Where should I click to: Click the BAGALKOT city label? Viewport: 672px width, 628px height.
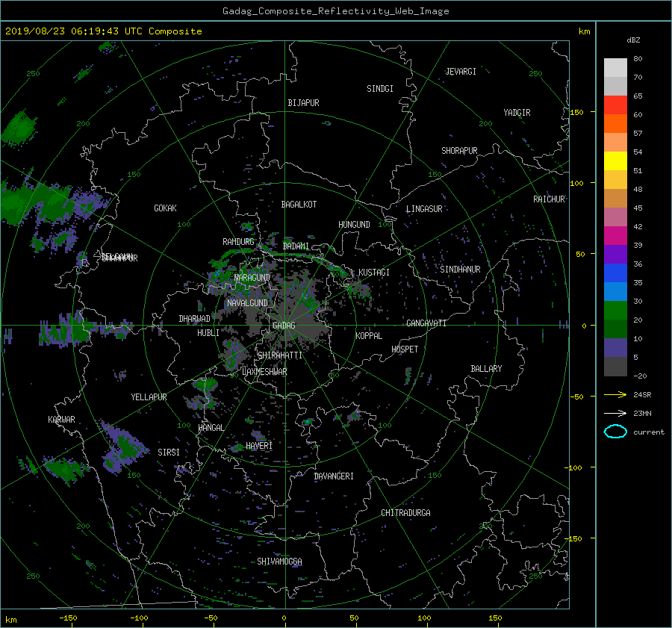(299, 205)
